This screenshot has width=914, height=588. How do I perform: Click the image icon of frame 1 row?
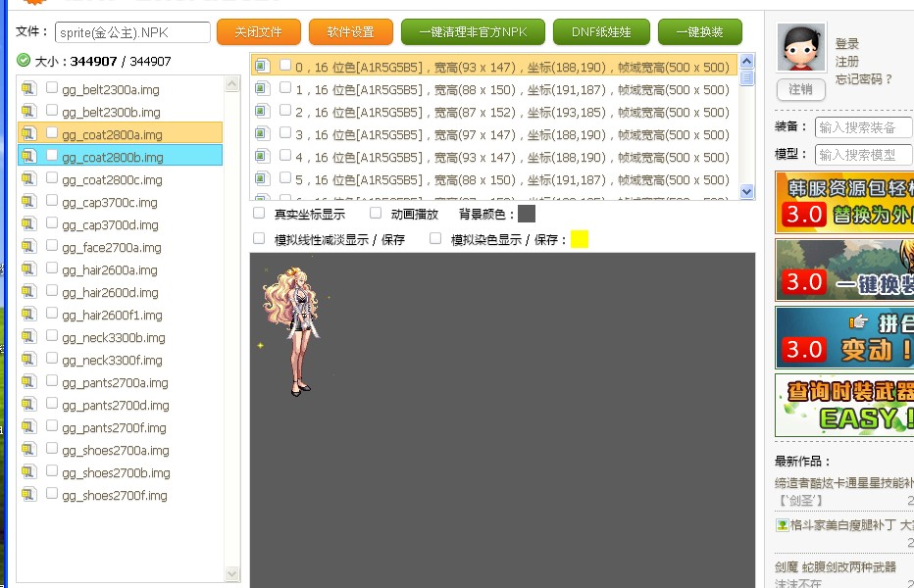[x=262, y=88]
